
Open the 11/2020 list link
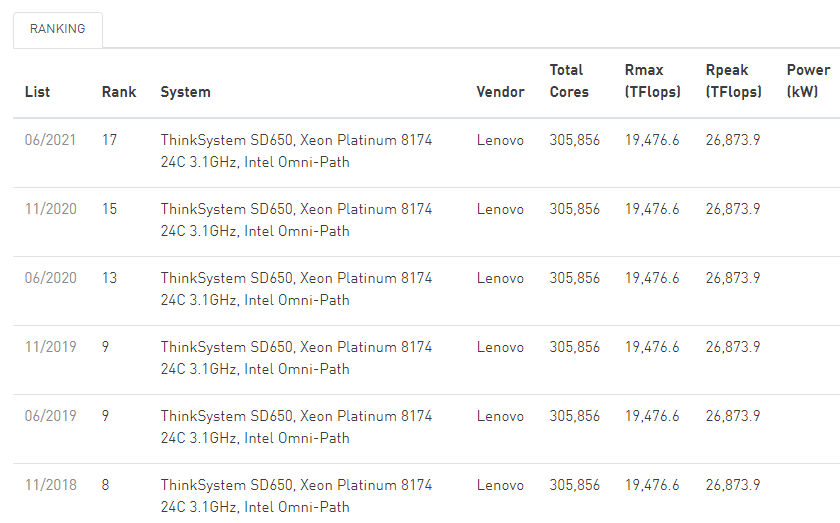pyautogui.click(x=50, y=209)
